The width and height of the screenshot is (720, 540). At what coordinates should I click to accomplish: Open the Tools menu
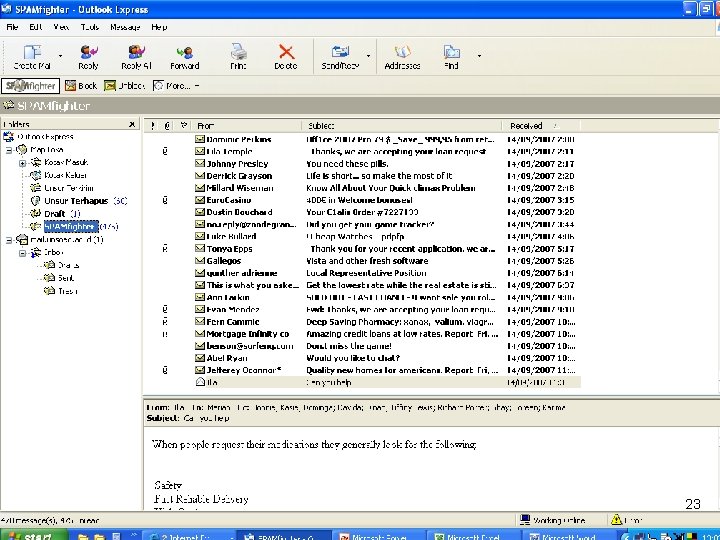[x=90, y=27]
